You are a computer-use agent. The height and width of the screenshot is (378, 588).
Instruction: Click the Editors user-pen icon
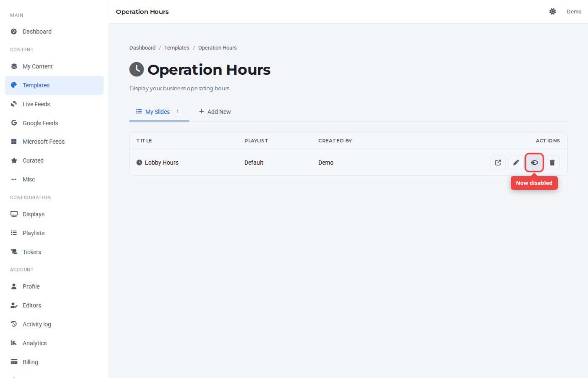[14, 305]
